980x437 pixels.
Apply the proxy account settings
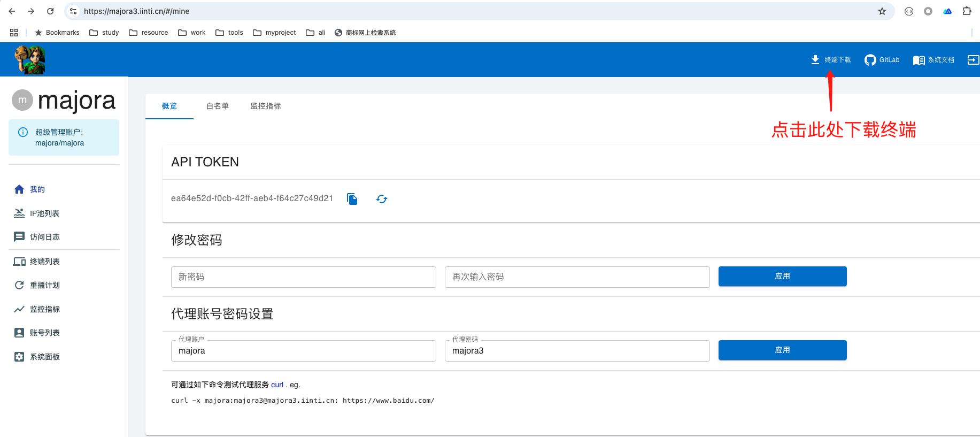782,350
